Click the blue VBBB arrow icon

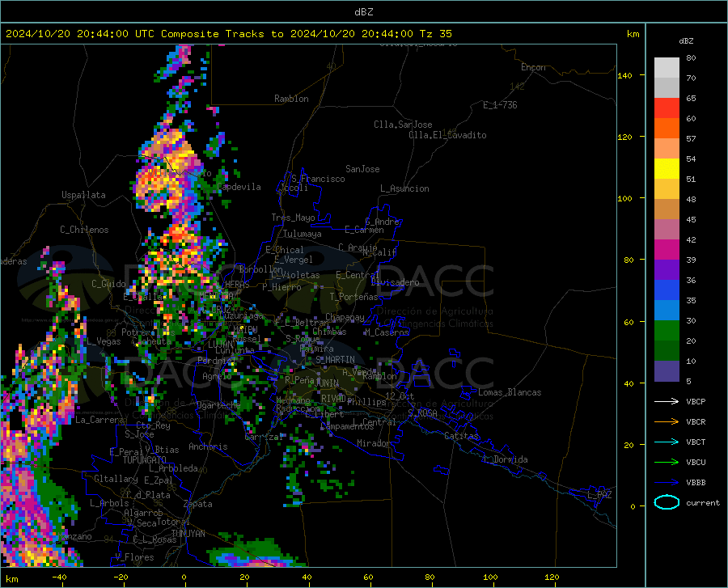pyautogui.click(x=667, y=483)
